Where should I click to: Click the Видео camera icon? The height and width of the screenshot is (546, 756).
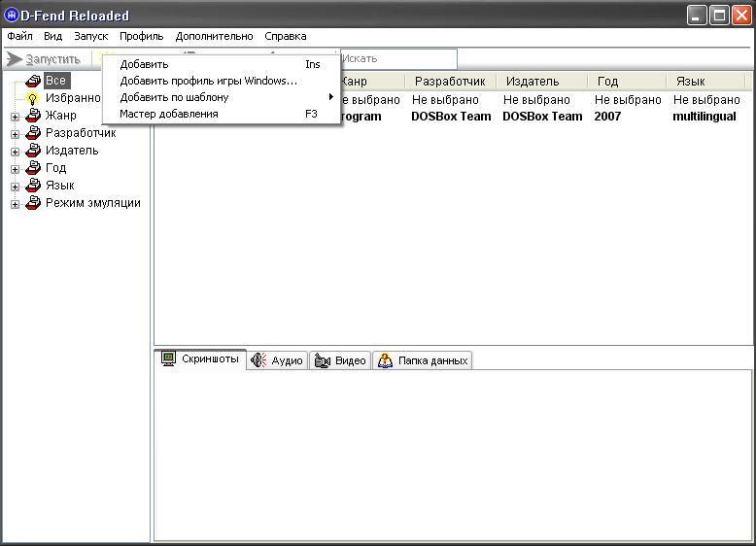[x=322, y=360]
